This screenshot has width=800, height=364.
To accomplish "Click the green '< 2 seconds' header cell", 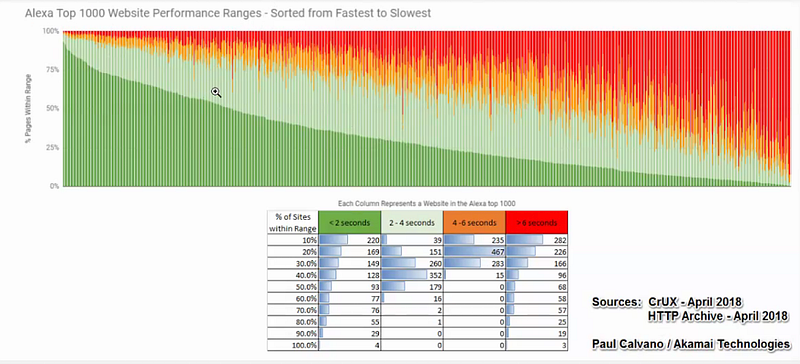I will coord(349,223).
